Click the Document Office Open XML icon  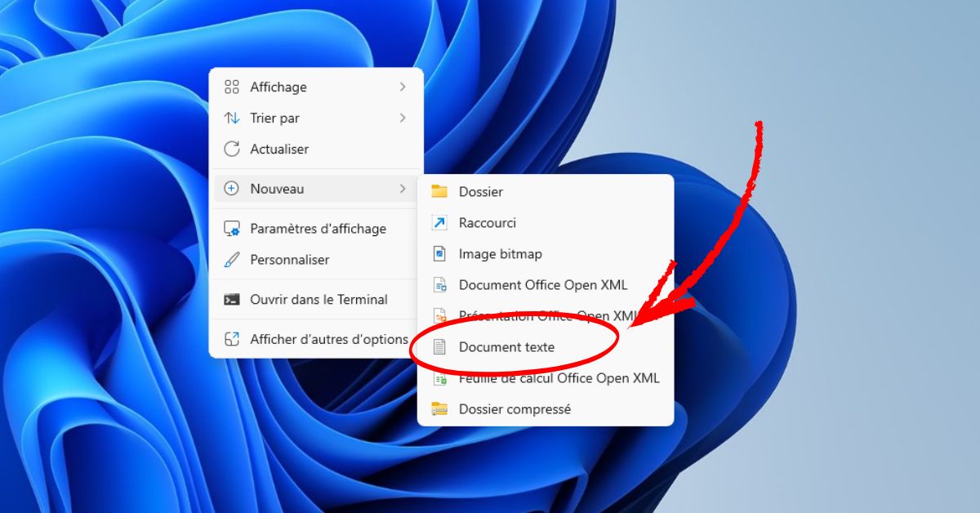pyautogui.click(x=439, y=285)
